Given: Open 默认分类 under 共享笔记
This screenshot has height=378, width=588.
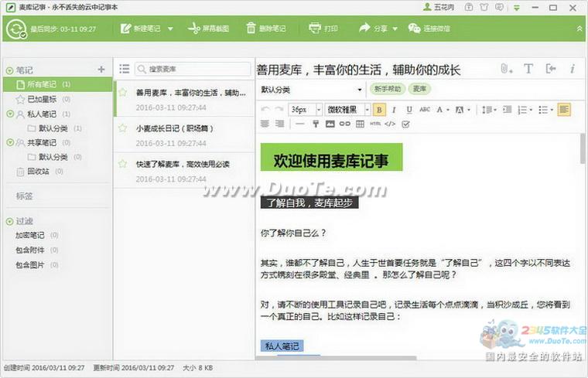Looking at the screenshot, I should 55,157.
